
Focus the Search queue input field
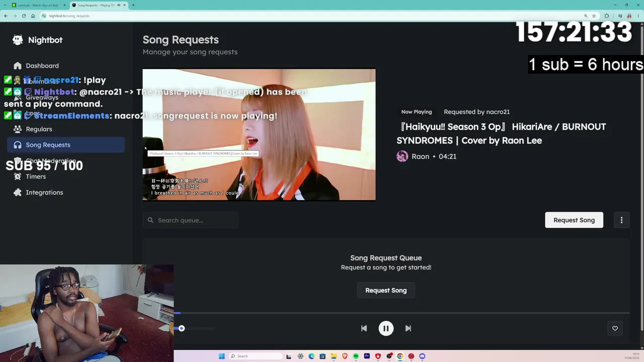[x=191, y=220]
